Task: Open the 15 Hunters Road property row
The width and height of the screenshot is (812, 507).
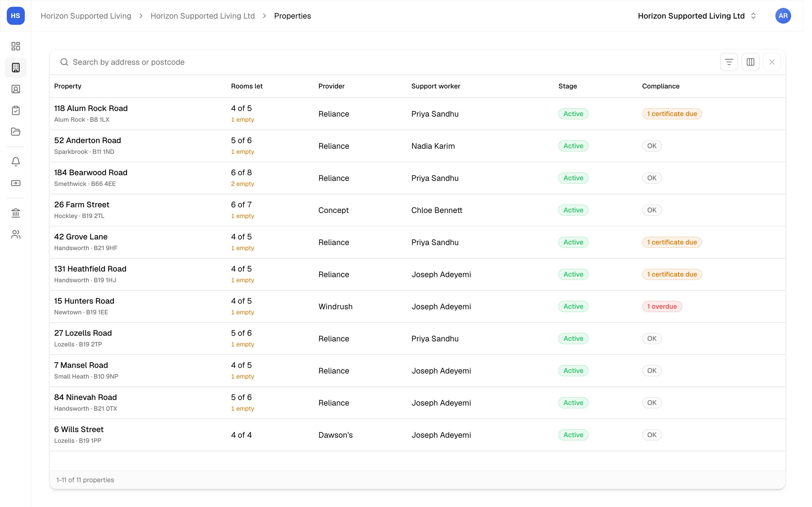Action: point(417,306)
